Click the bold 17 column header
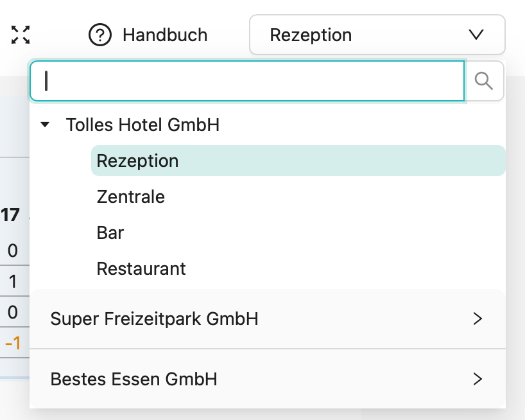Viewport: 525px width, 420px height. tap(10, 214)
